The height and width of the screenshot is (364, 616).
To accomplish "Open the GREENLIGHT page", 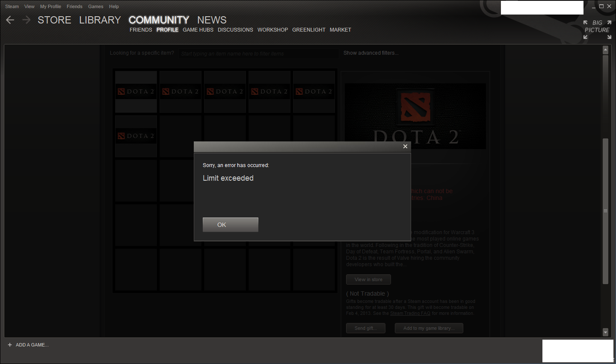I will coord(309,30).
